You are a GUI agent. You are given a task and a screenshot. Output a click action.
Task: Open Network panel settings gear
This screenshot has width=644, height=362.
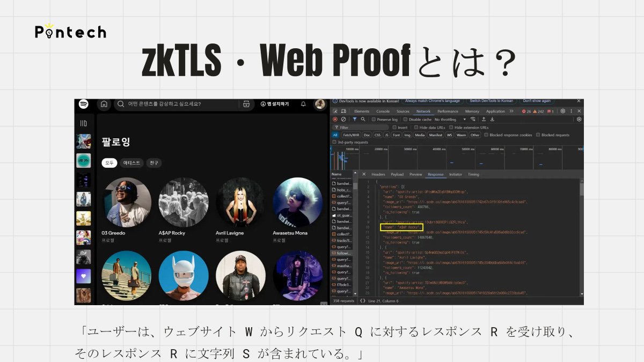click(579, 119)
